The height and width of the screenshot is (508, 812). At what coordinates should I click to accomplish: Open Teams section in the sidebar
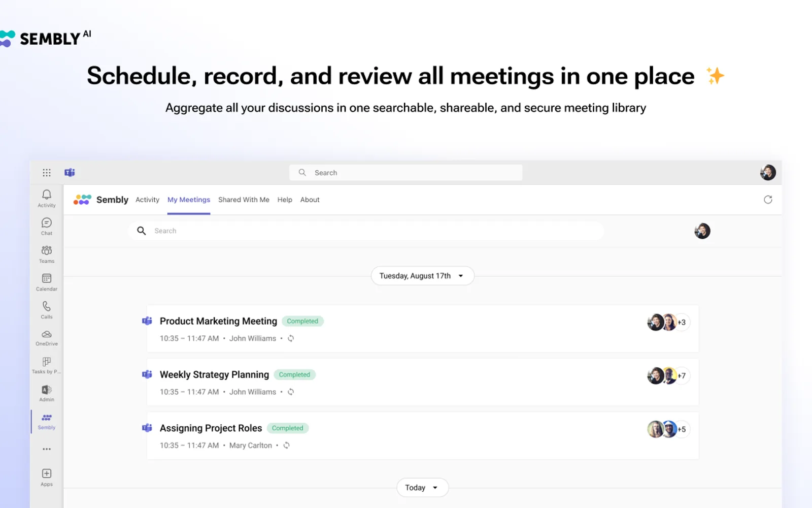pyautogui.click(x=47, y=255)
